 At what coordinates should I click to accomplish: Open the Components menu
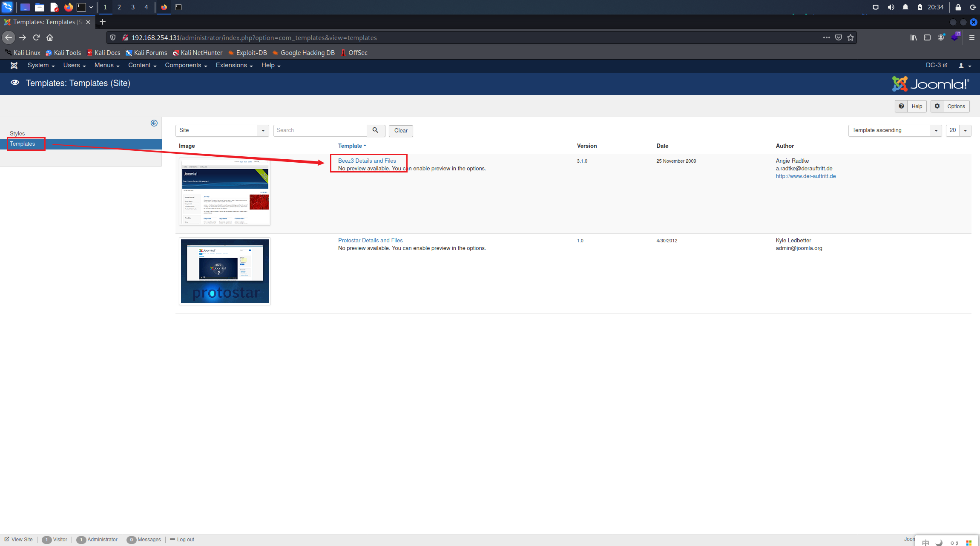click(x=186, y=65)
